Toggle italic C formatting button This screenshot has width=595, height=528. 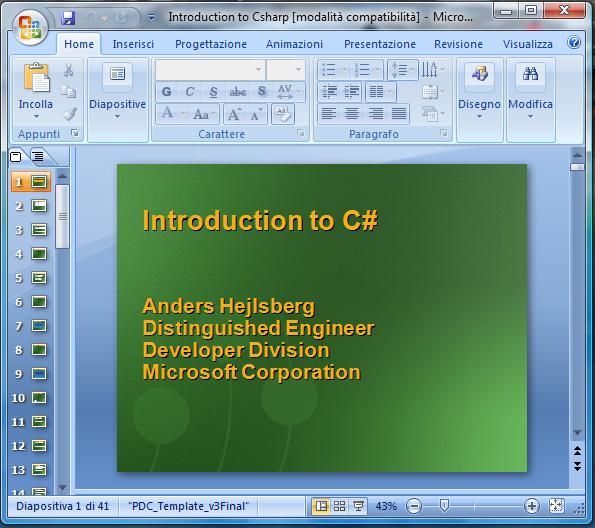(190, 91)
